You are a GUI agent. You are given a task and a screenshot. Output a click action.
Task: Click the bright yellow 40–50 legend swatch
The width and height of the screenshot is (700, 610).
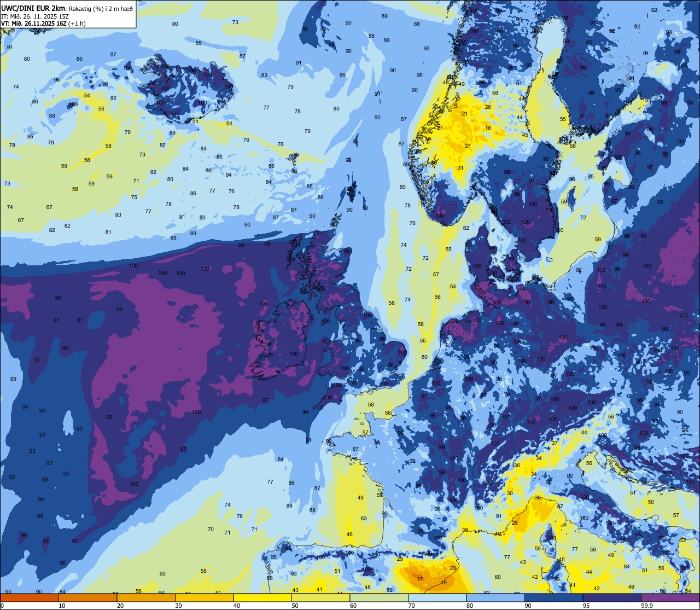point(262,598)
